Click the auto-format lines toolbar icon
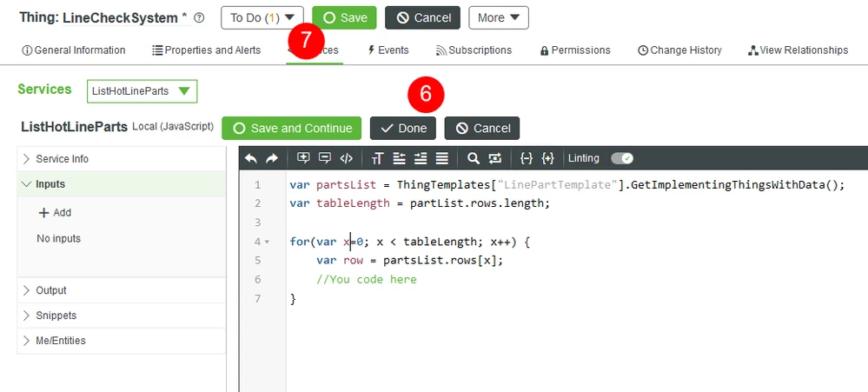Viewport: 868px width, 392px height. tap(441, 158)
